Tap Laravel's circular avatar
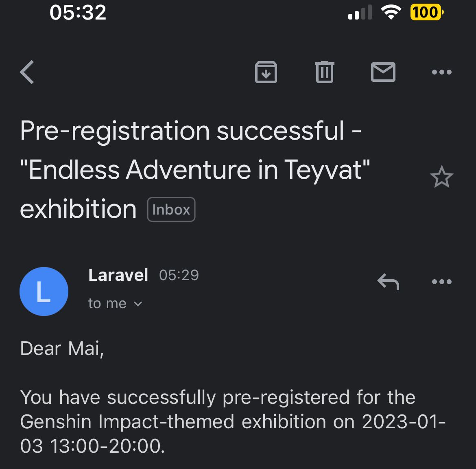The width and height of the screenshot is (476, 469). 44,291
